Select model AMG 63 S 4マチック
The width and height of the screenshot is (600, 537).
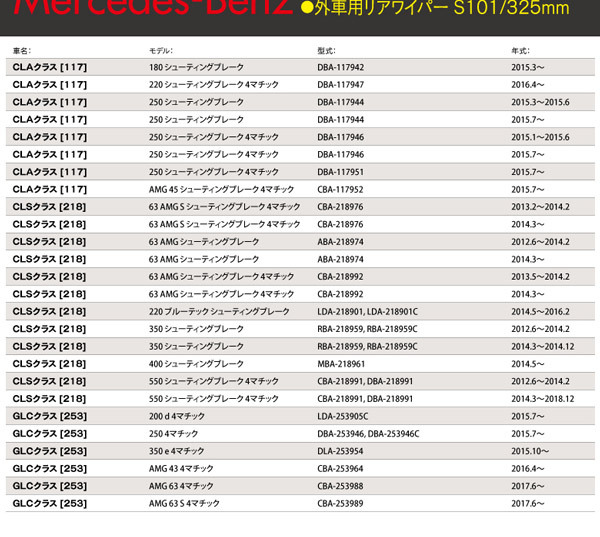pos(184,503)
